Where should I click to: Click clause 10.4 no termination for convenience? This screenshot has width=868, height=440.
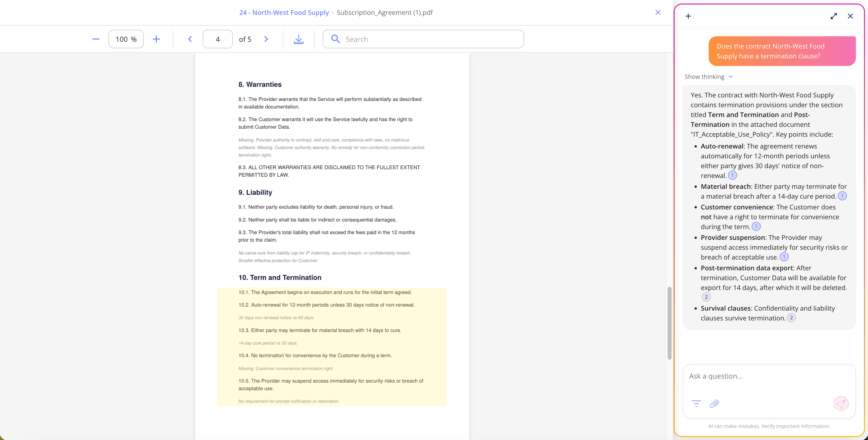coord(315,355)
